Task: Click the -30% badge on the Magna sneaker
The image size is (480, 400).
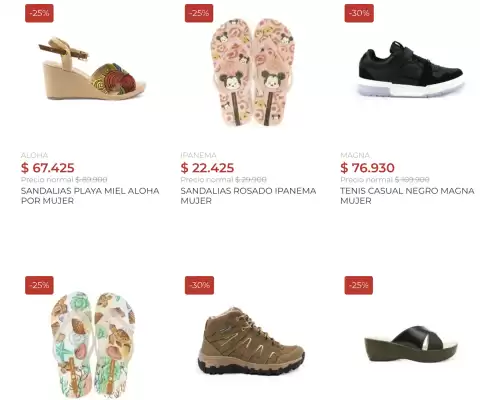Action: coord(359,13)
